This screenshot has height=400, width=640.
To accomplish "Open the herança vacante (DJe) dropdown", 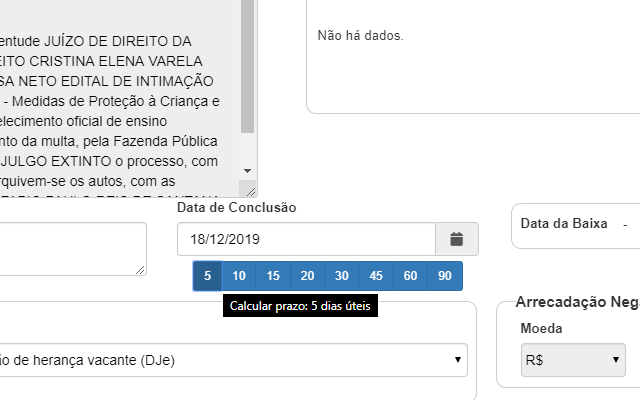I will coord(234,360).
